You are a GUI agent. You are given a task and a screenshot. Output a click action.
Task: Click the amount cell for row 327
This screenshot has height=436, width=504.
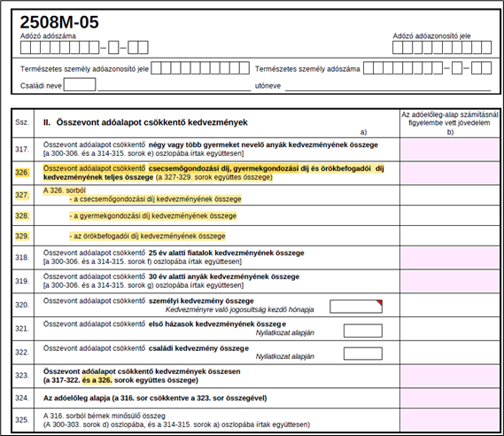(450, 195)
